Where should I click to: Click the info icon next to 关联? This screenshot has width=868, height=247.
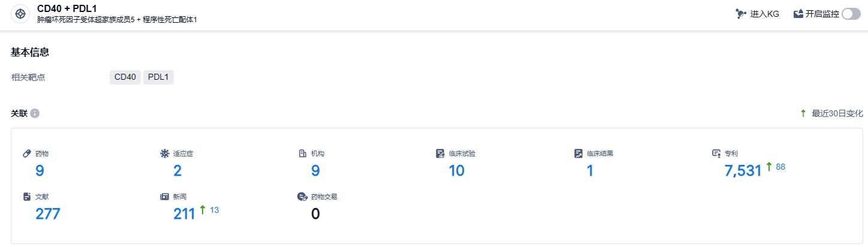pyautogui.click(x=35, y=113)
